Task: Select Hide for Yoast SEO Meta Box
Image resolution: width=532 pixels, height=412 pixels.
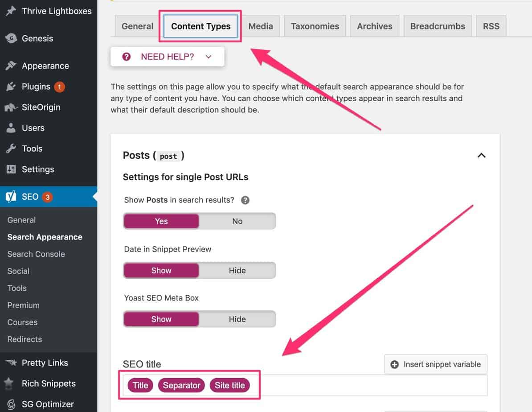Action: pyautogui.click(x=237, y=319)
